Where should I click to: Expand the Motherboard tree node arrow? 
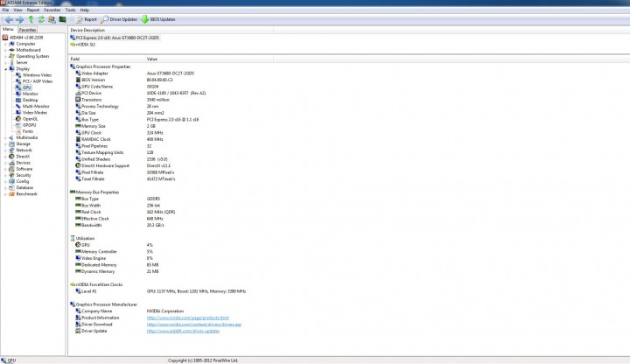point(5,50)
